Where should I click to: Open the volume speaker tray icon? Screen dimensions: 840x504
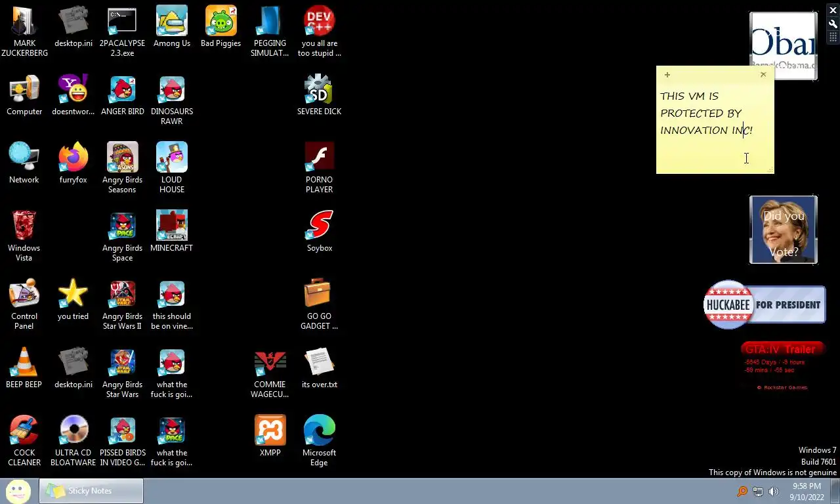(774, 492)
